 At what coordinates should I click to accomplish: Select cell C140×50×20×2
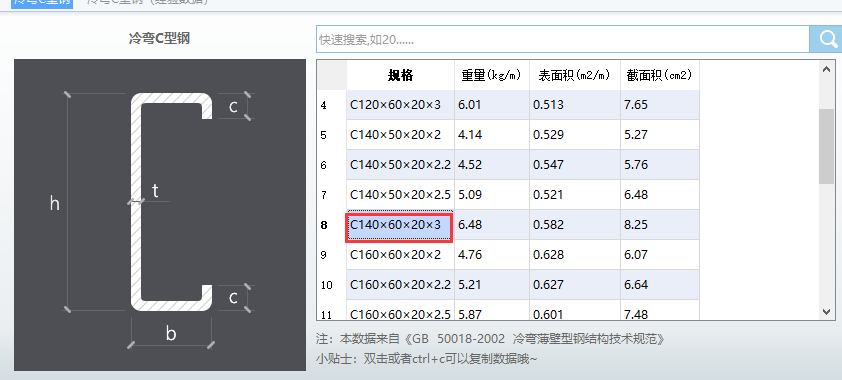400,135
